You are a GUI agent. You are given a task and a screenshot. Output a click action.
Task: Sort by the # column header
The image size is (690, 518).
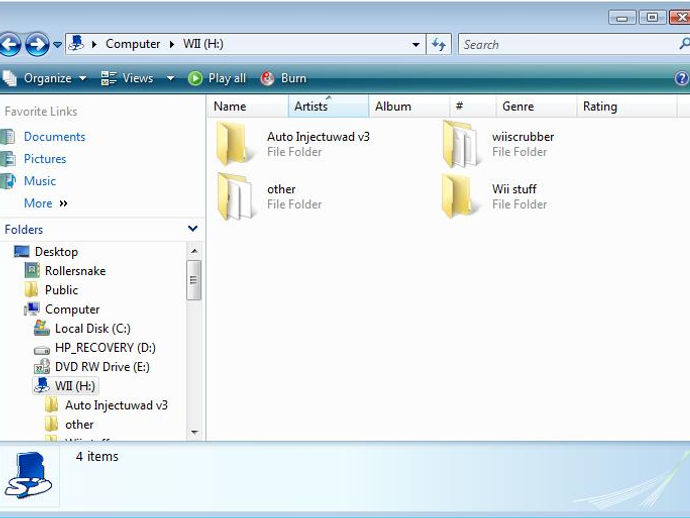pyautogui.click(x=473, y=107)
